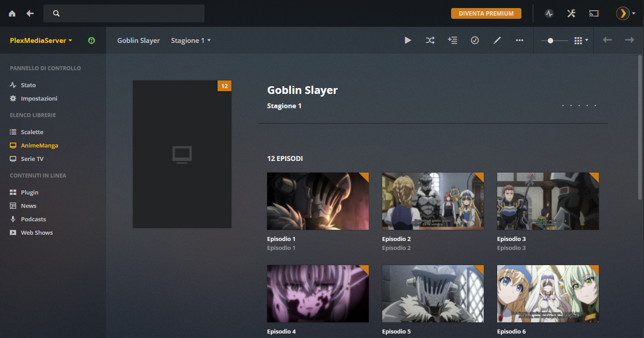Open Episodio 6 thumbnail

click(x=548, y=294)
